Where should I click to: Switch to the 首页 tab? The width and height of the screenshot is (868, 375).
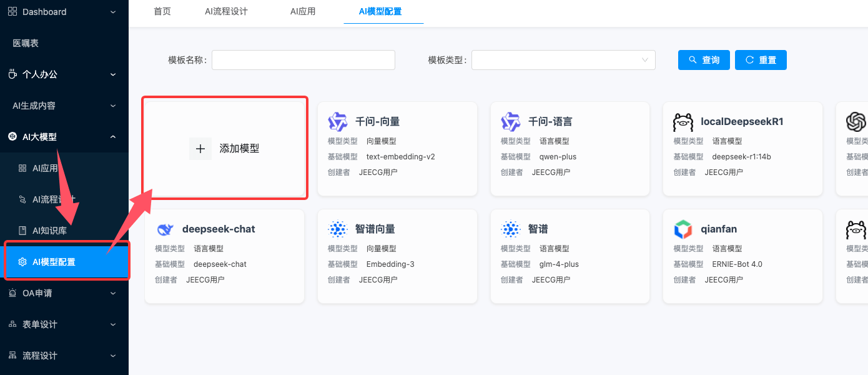162,11
